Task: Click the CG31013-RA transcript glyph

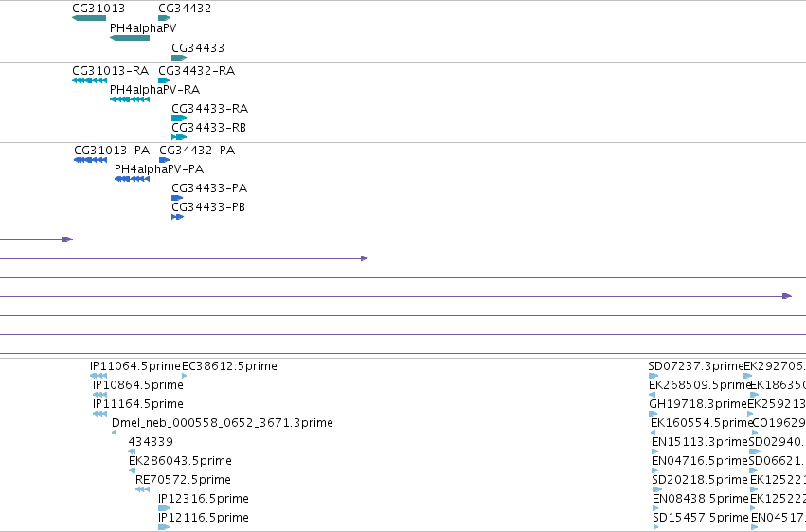Action: [89, 80]
